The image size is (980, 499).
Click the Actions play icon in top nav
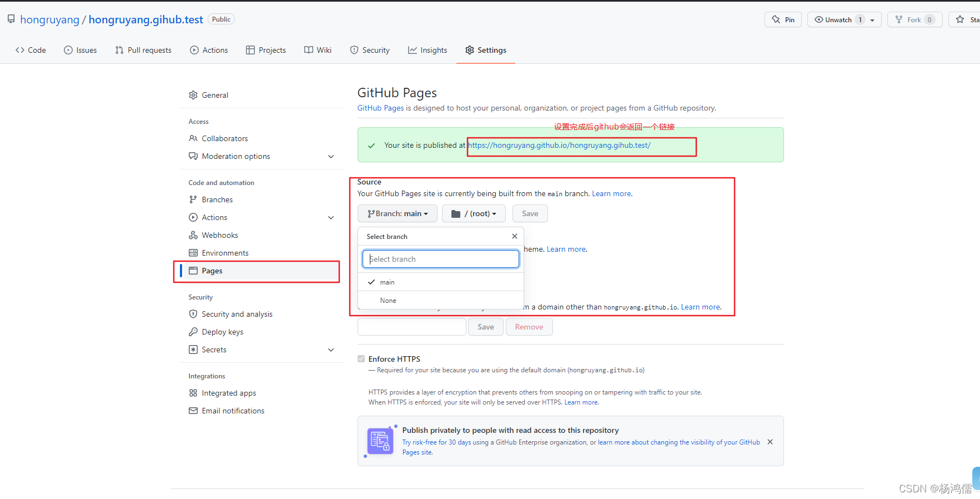point(194,50)
